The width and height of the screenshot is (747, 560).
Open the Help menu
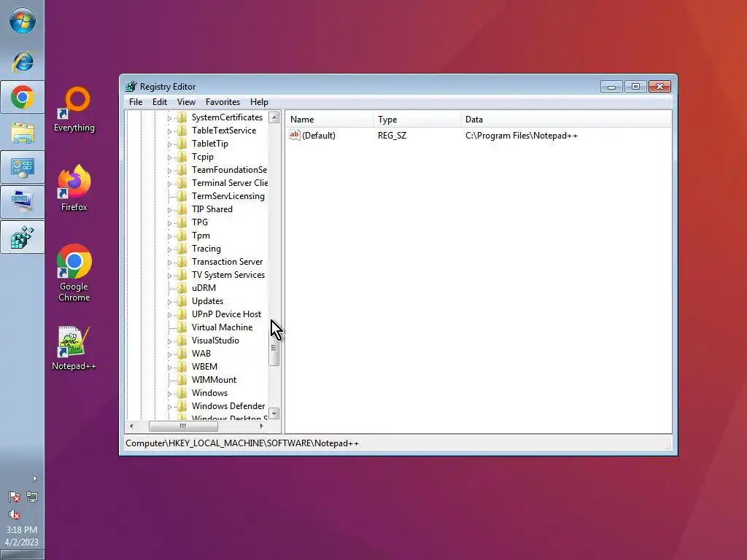tap(259, 102)
